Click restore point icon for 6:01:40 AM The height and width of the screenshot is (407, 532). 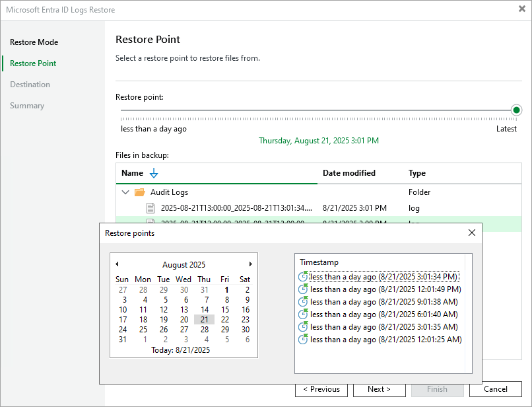(x=304, y=314)
